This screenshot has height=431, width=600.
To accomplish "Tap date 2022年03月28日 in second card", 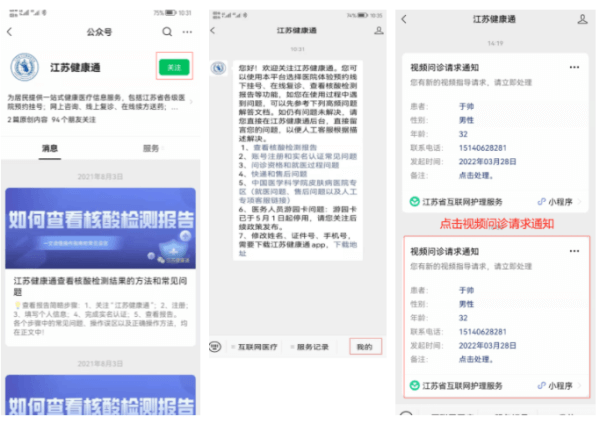I will pyautogui.click(x=488, y=346).
